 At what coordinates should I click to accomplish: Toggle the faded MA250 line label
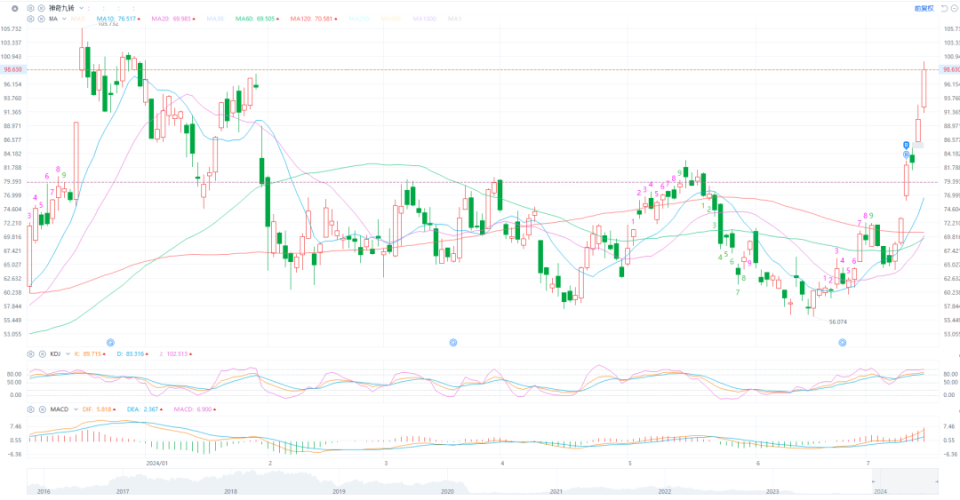point(359,19)
